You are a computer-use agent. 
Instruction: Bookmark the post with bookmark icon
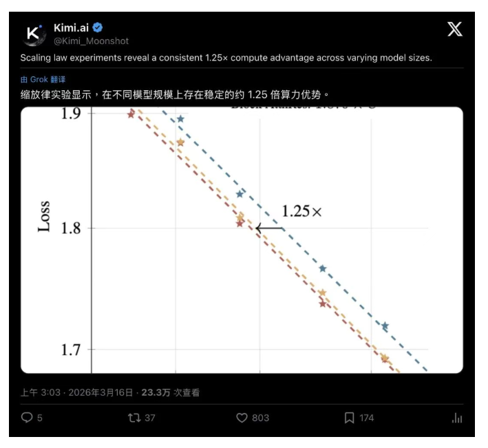point(349,418)
